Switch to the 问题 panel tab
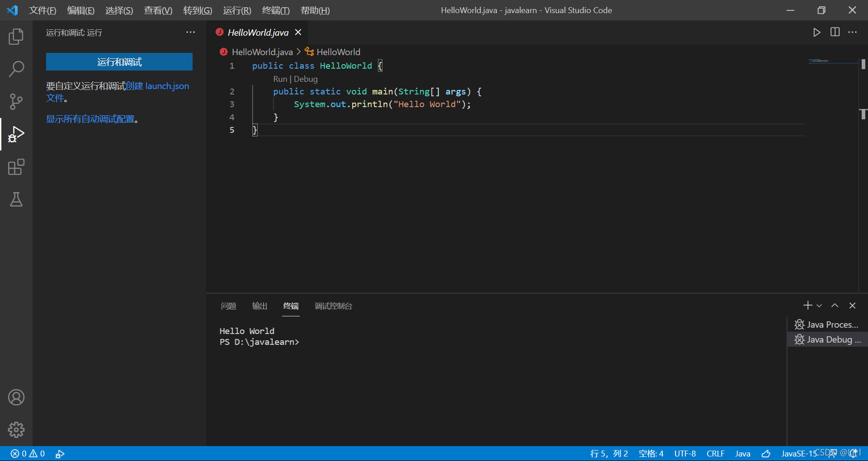The width and height of the screenshot is (868, 461). tap(229, 306)
